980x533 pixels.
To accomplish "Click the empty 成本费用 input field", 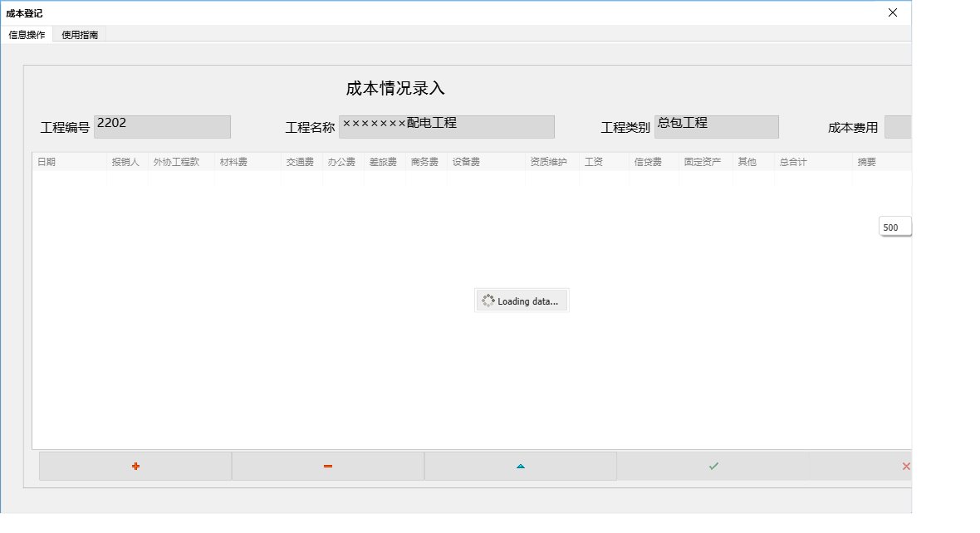I will tap(901, 126).
